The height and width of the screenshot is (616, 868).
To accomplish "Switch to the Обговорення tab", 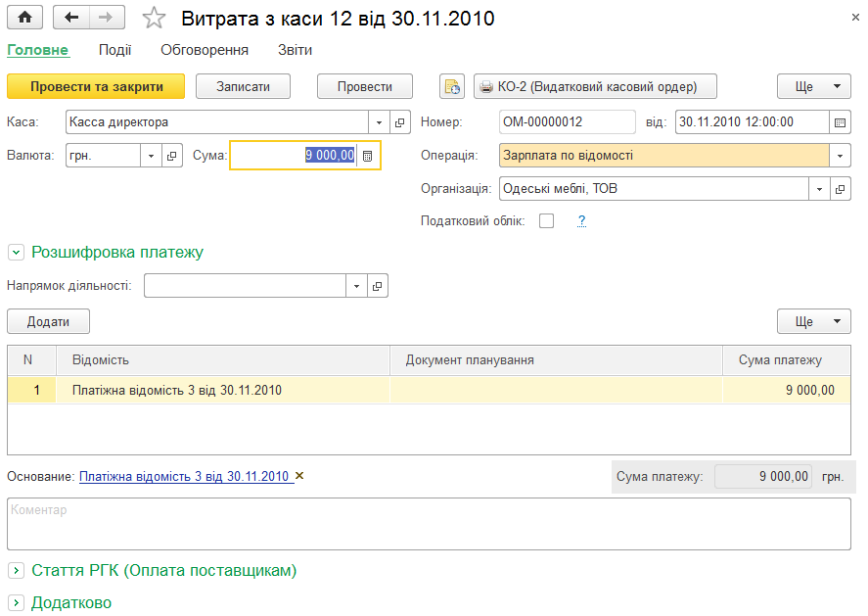I will [205, 50].
